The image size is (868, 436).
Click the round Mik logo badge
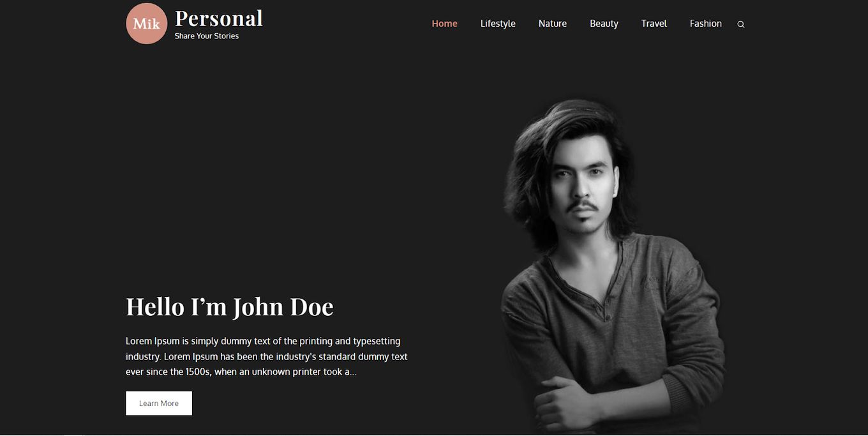point(147,24)
